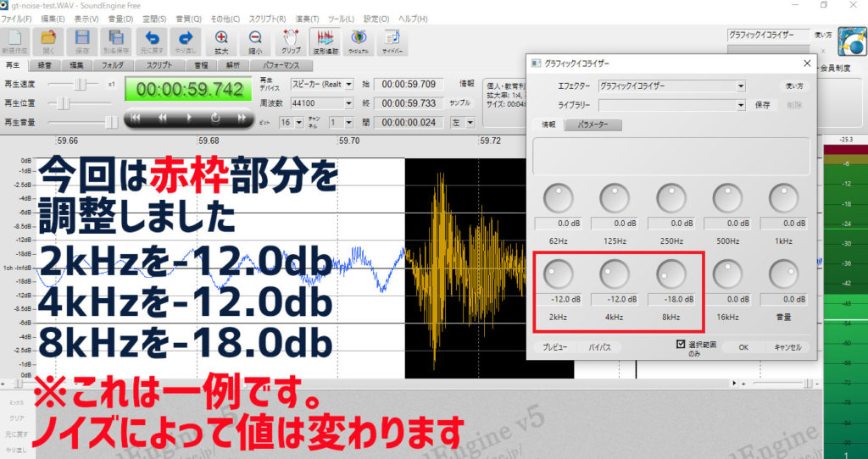The image size is (868, 459).
Task: Undo with the 元に戻す arrow icon
Action: (152, 41)
